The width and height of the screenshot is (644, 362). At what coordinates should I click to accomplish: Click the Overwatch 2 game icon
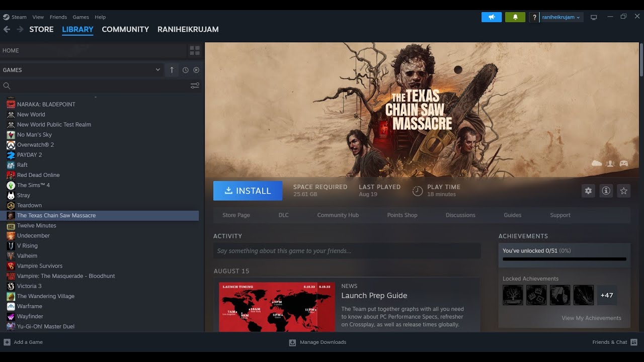[11, 145]
